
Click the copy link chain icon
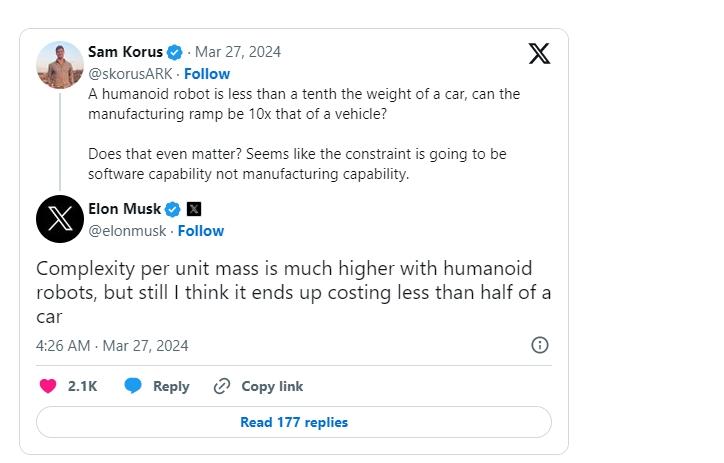[222, 386]
